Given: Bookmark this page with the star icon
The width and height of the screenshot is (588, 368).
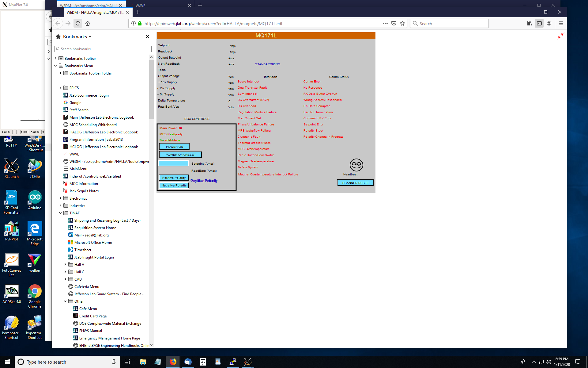Looking at the screenshot, I should [402, 23].
